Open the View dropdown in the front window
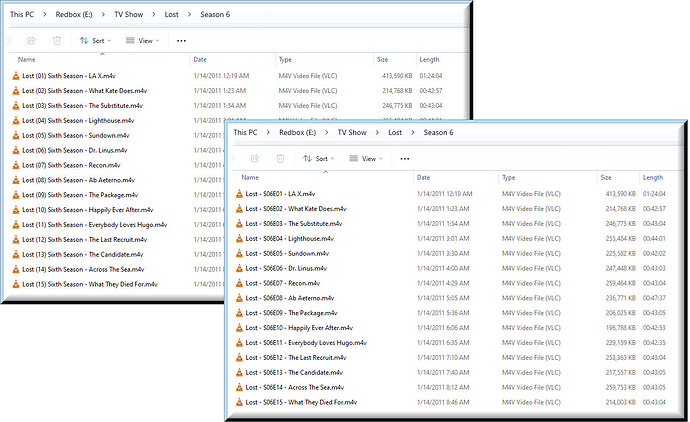 click(x=366, y=158)
